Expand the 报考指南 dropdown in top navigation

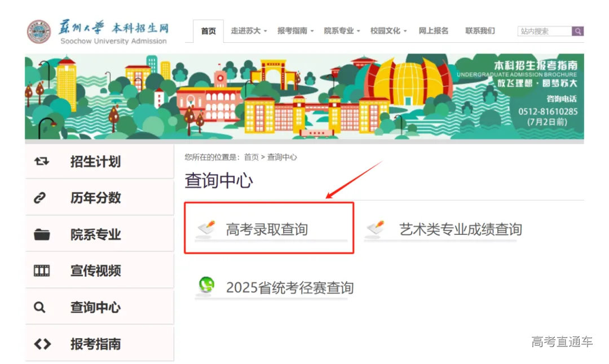295,31
